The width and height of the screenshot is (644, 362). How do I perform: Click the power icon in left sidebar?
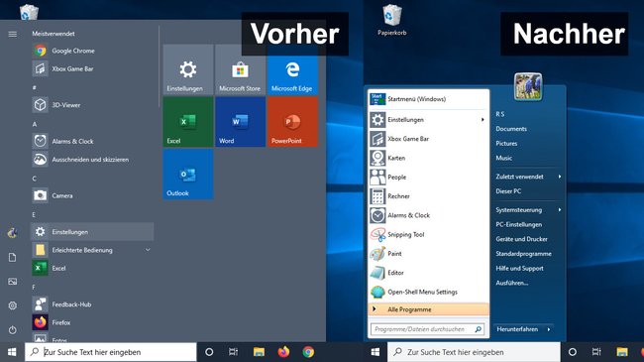tap(12, 330)
